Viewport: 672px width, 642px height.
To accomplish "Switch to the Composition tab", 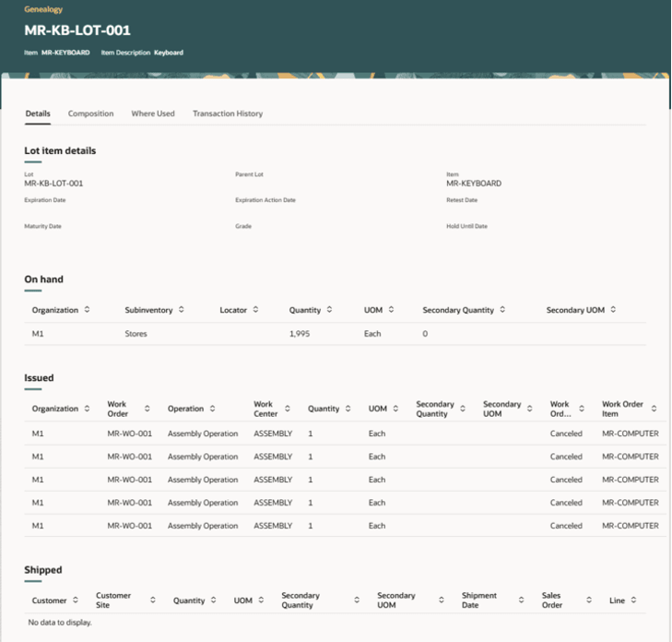I will (x=91, y=113).
